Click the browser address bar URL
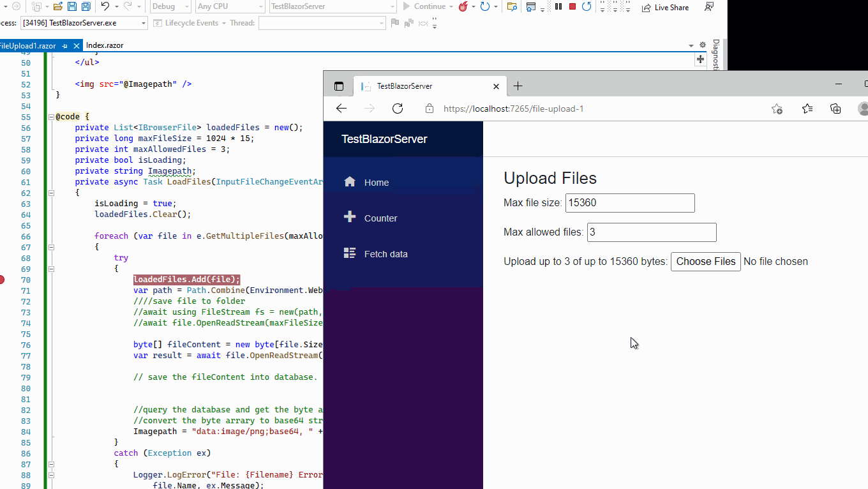This screenshot has width=868, height=489. click(514, 109)
